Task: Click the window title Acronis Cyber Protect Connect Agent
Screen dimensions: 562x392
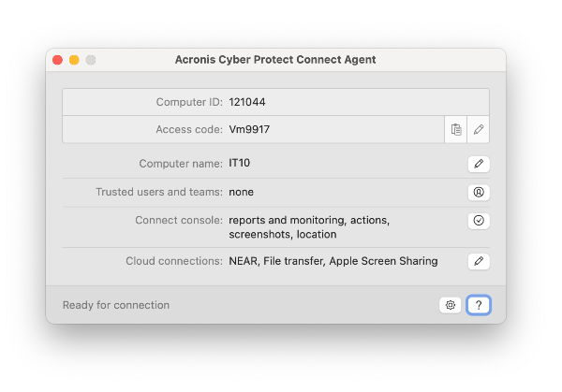Action: click(x=275, y=60)
